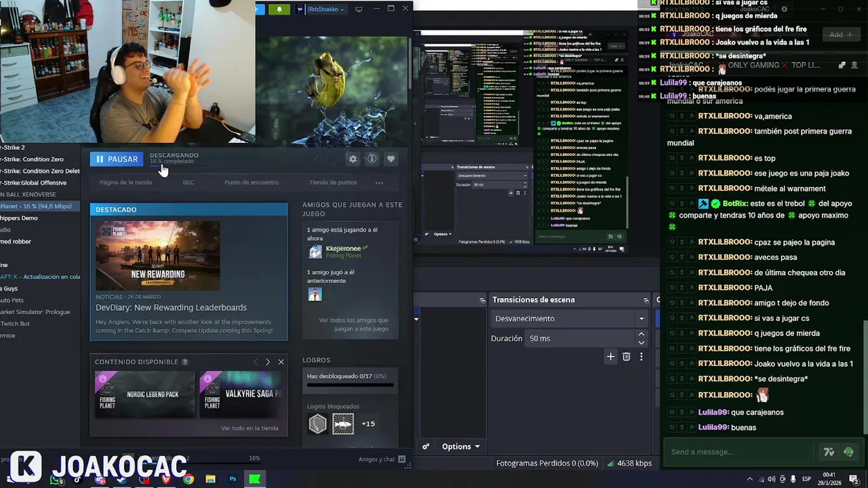Select Counter-Strike 2 in the Steam library list
The width and height of the screenshot is (868, 488).
click(12, 147)
